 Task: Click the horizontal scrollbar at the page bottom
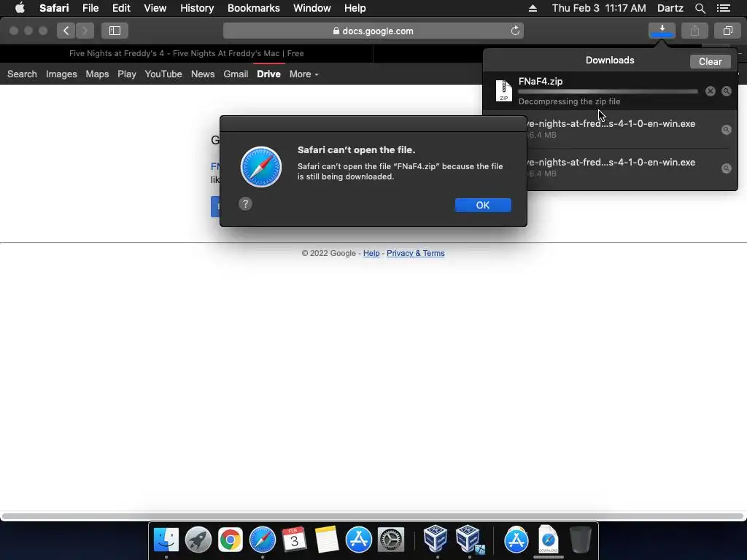coord(373,516)
